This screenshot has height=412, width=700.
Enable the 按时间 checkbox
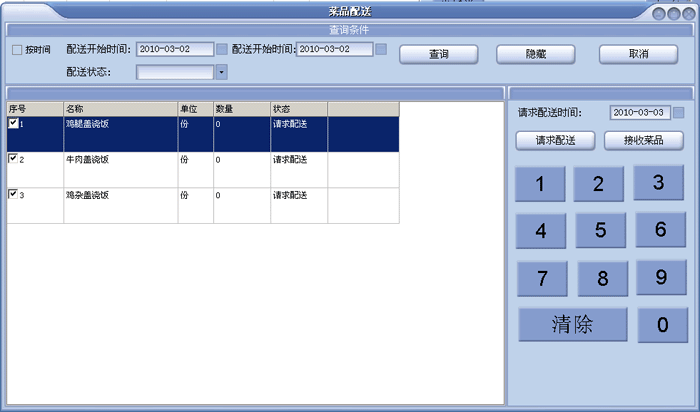pyautogui.click(x=16, y=50)
